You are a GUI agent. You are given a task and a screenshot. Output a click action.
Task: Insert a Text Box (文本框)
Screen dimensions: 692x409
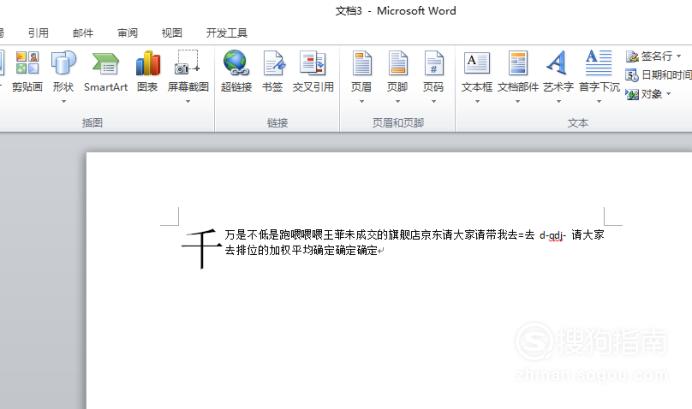(x=477, y=71)
